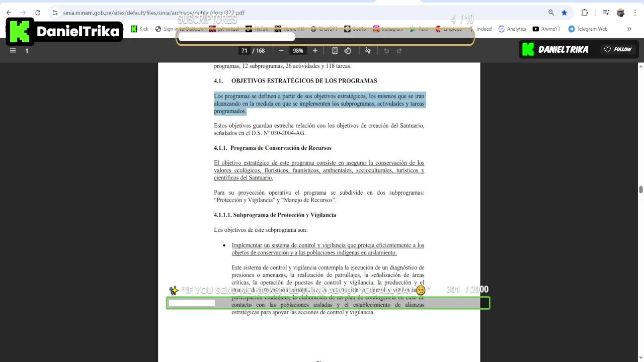Click the FOLLOW button on DanielTrika overlay

point(618,49)
